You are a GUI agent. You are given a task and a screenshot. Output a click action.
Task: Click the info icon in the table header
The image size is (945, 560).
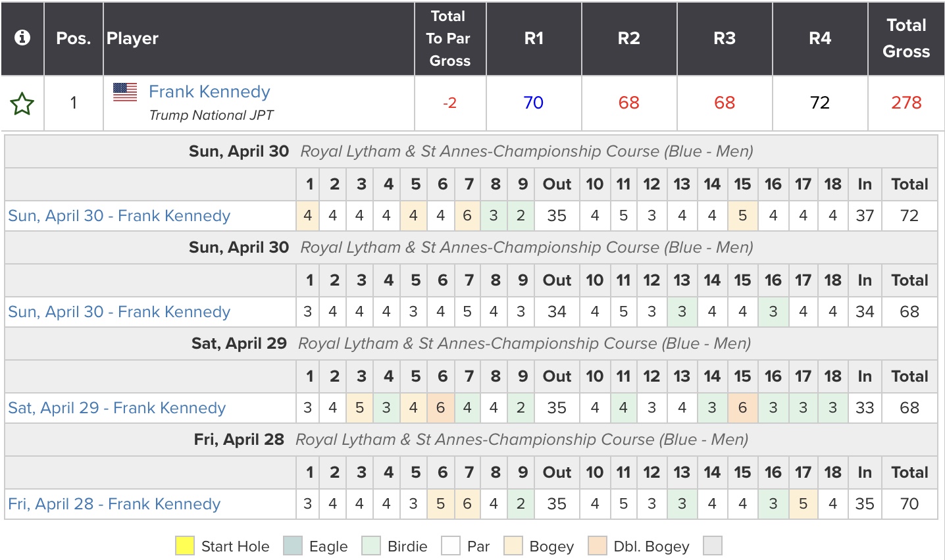tap(22, 38)
